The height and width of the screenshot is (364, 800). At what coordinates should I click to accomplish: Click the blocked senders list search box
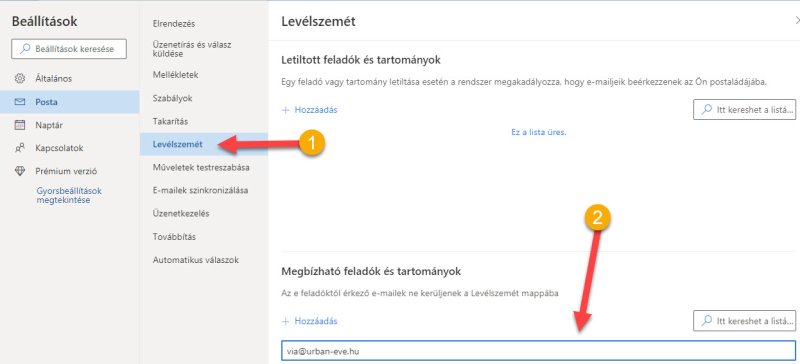point(744,109)
